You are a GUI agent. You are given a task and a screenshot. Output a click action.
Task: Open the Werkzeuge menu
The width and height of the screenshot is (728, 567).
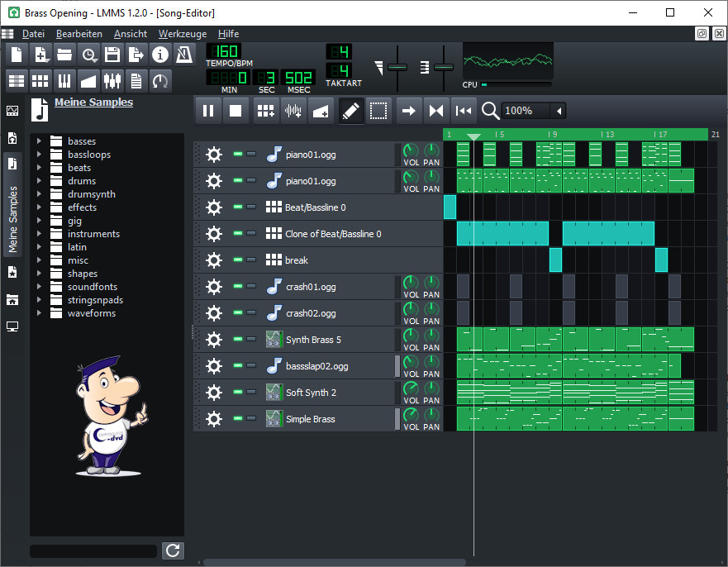182,34
